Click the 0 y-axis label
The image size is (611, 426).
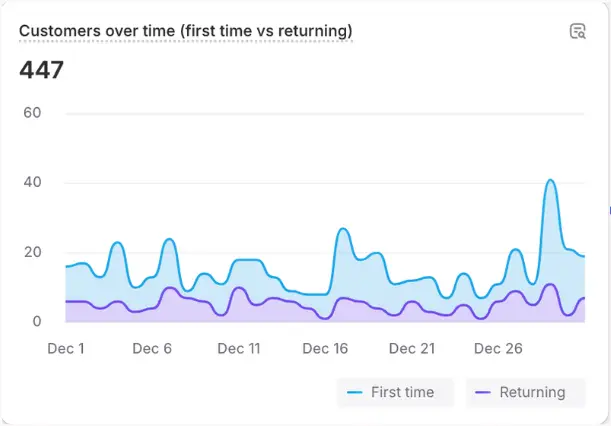[x=36, y=322]
